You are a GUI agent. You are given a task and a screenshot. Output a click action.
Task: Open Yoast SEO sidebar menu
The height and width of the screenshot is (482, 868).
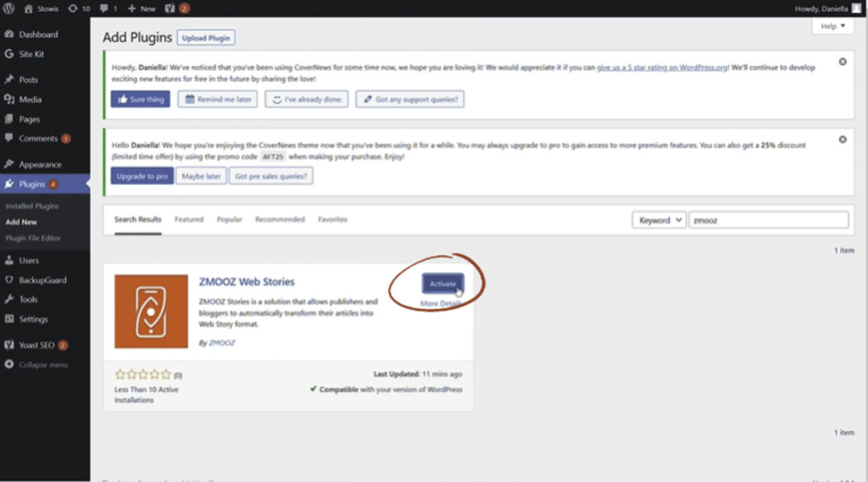[36, 345]
